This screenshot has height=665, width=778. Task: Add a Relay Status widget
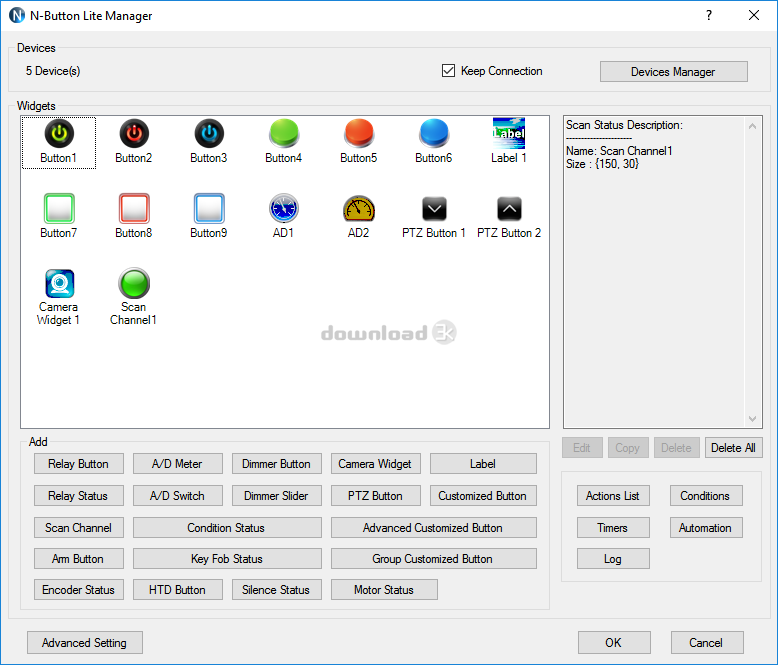tap(78, 496)
